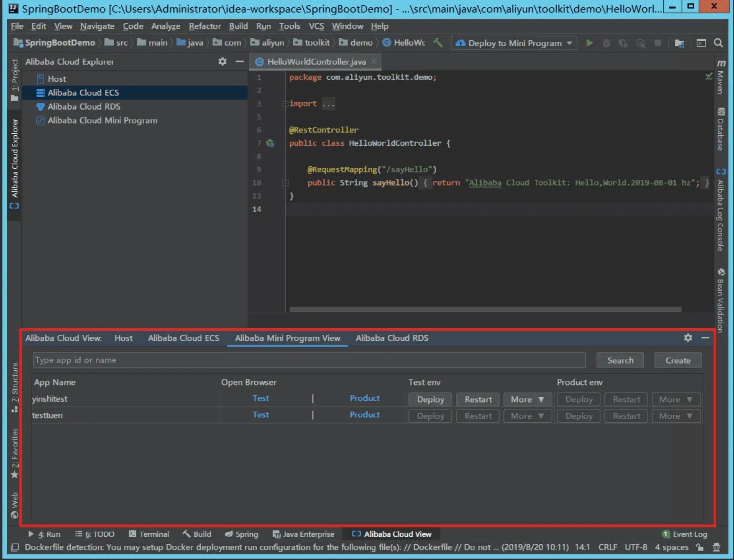Screen dimensions: 734x560
Task: Open the Terminal tool window
Action: coord(149,534)
